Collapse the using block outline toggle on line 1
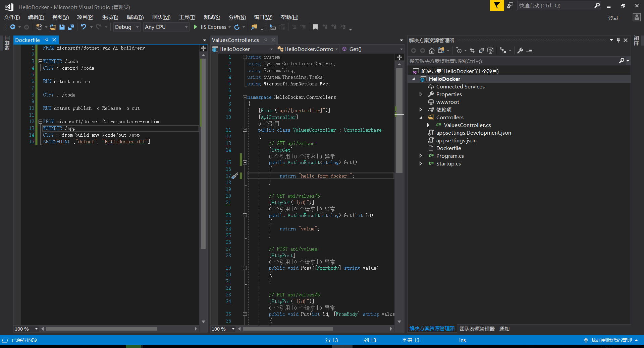The height and width of the screenshot is (348, 644). pos(245,57)
